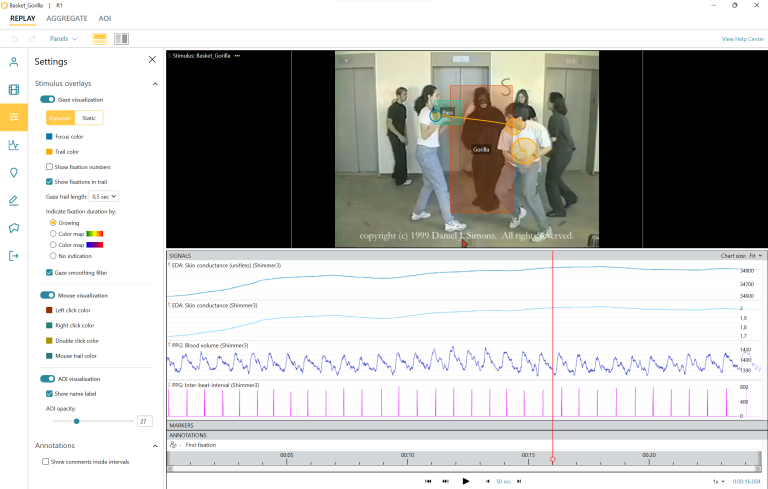Open the View Help Center link
Image resolution: width=768 pixels, height=489 pixels.
pyautogui.click(x=742, y=39)
